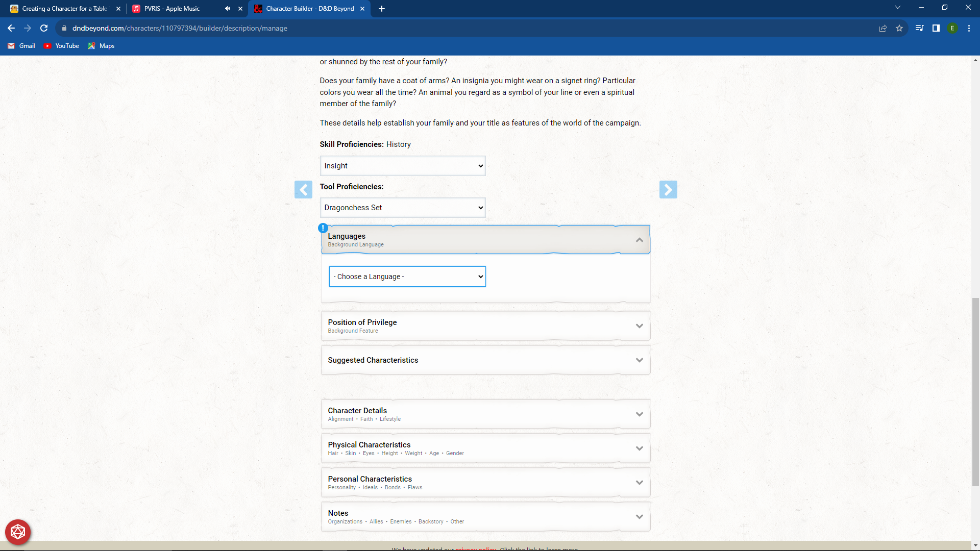Click the warning badge on Languages section
Screen dimensions: 980x551
pos(323,228)
